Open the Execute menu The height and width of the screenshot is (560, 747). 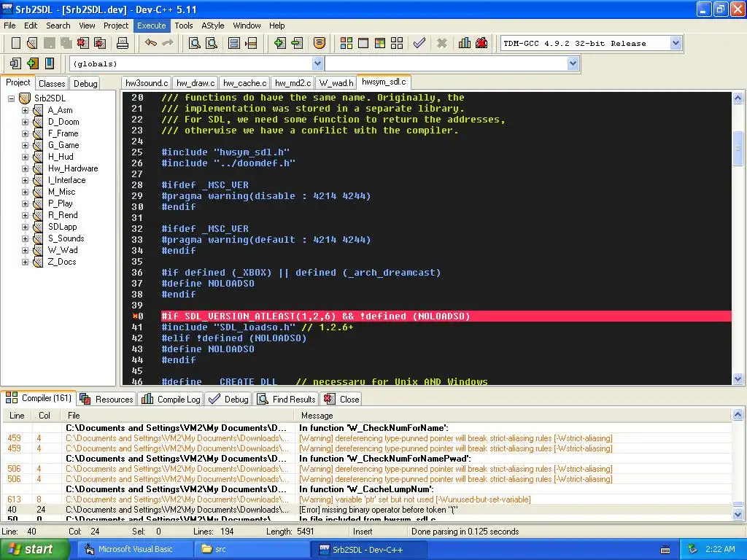click(152, 26)
